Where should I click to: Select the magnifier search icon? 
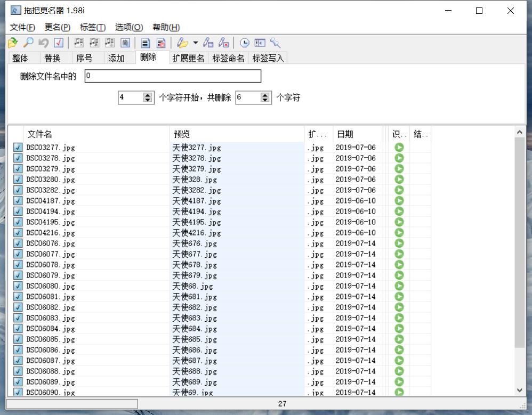coord(28,43)
